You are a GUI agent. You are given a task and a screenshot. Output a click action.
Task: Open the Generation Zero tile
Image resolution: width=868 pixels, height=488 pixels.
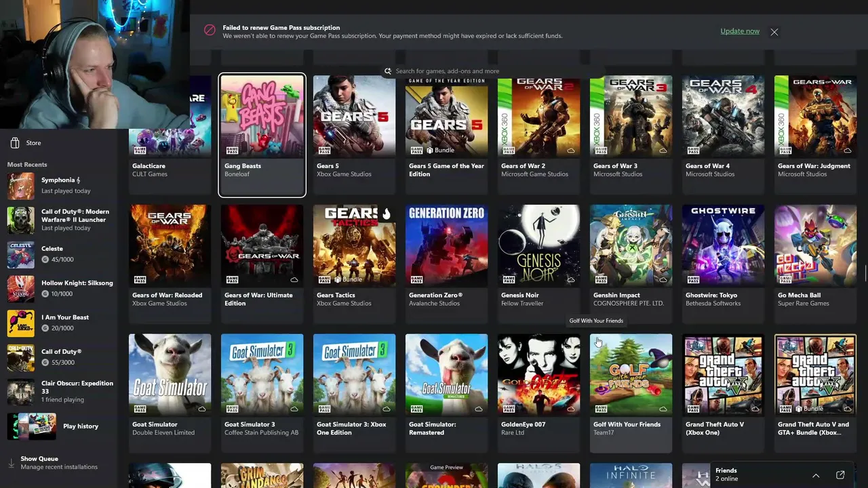pos(446,264)
